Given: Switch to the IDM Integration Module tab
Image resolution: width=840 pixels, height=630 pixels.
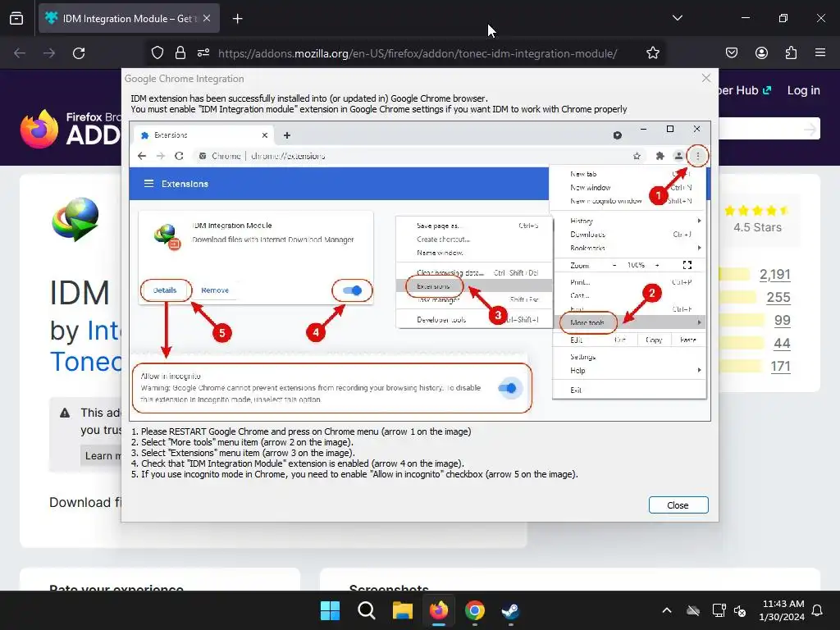Looking at the screenshot, I should [129, 18].
